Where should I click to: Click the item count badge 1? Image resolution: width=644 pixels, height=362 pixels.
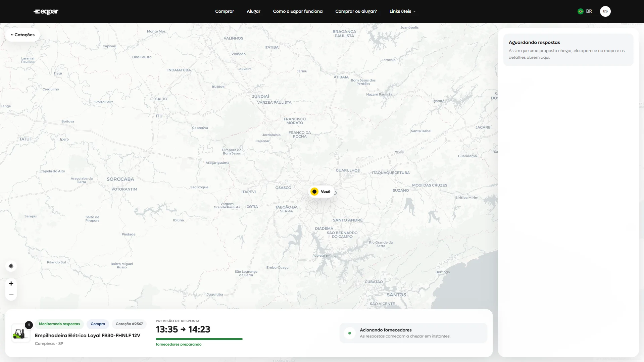tap(29, 325)
